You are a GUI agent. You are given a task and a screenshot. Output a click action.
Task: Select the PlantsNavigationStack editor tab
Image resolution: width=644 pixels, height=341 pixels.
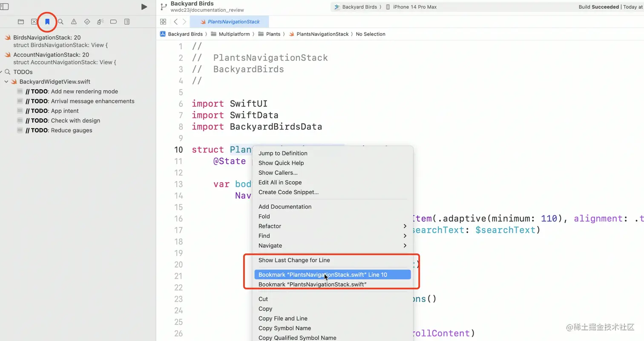coord(230,22)
